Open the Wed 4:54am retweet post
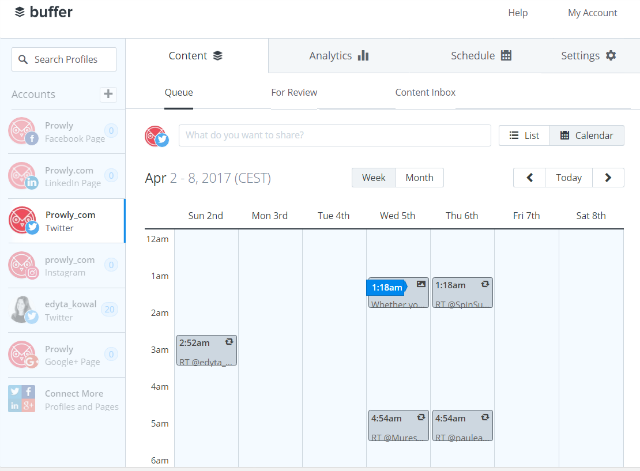Screen dimensions: 640x471 398,426
